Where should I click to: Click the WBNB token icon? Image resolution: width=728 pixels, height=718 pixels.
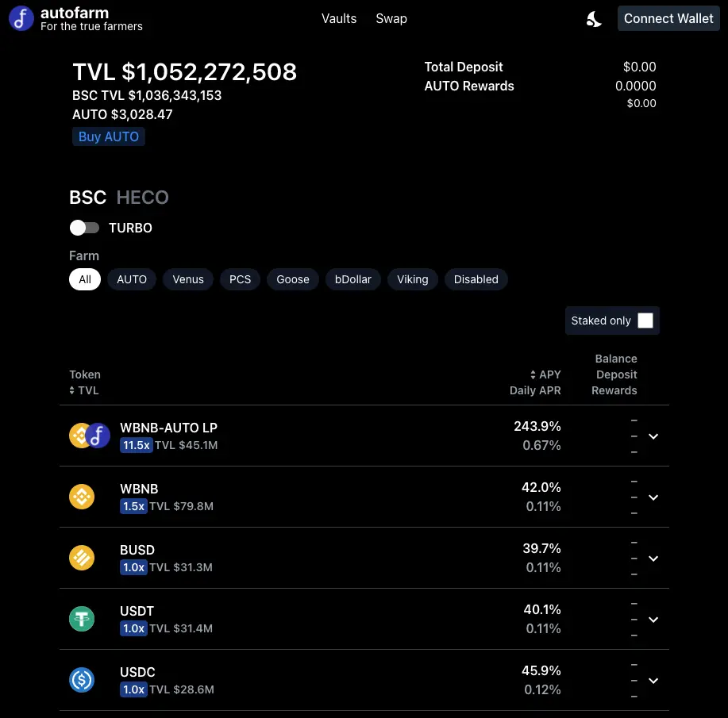click(82, 497)
